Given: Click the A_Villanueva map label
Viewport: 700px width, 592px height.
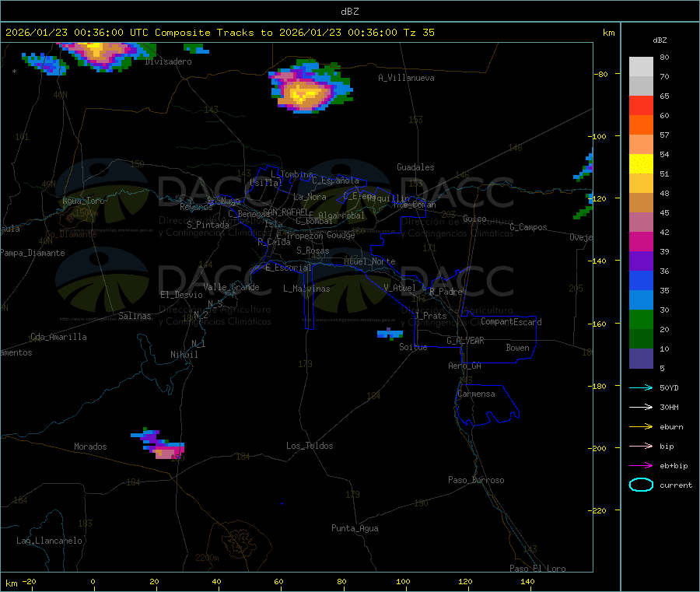Looking at the screenshot, I should [406, 78].
